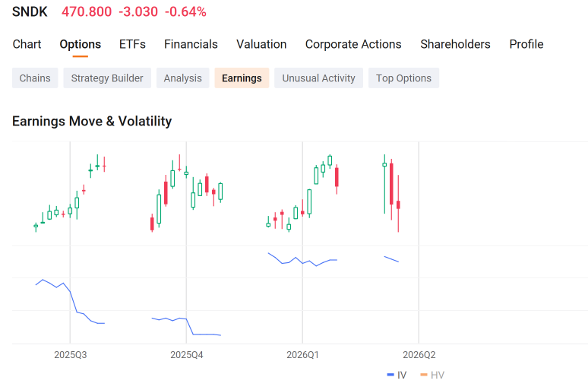View the Shareholders tab
The height and width of the screenshot is (390, 588).
[x=455, y=44]
